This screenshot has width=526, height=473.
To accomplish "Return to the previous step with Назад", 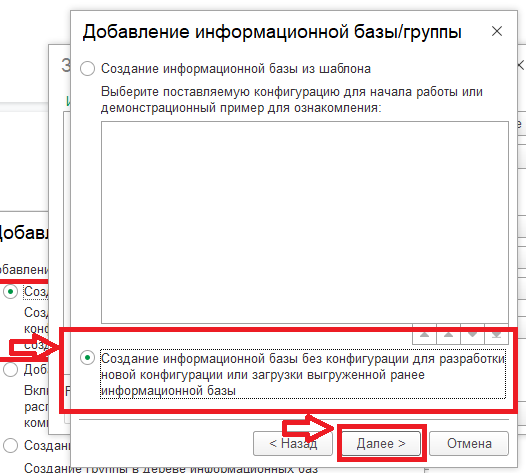I will coord(293,443).
